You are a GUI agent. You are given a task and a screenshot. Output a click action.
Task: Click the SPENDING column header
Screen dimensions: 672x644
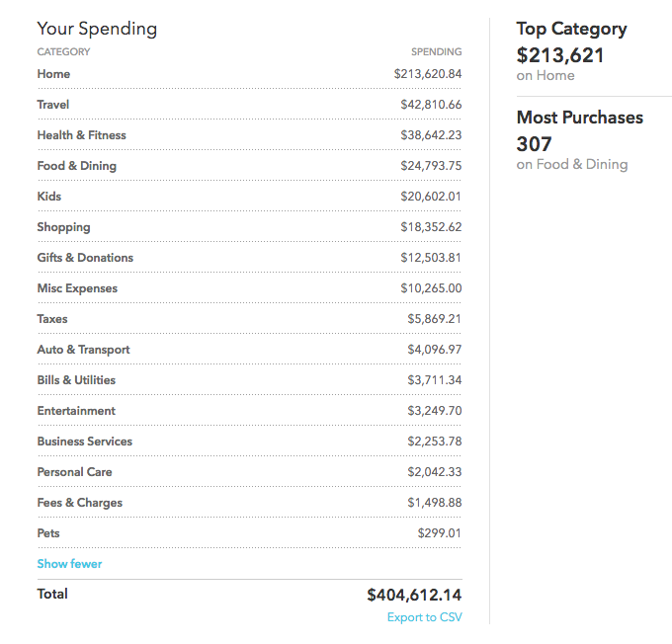tap(436, 51)
